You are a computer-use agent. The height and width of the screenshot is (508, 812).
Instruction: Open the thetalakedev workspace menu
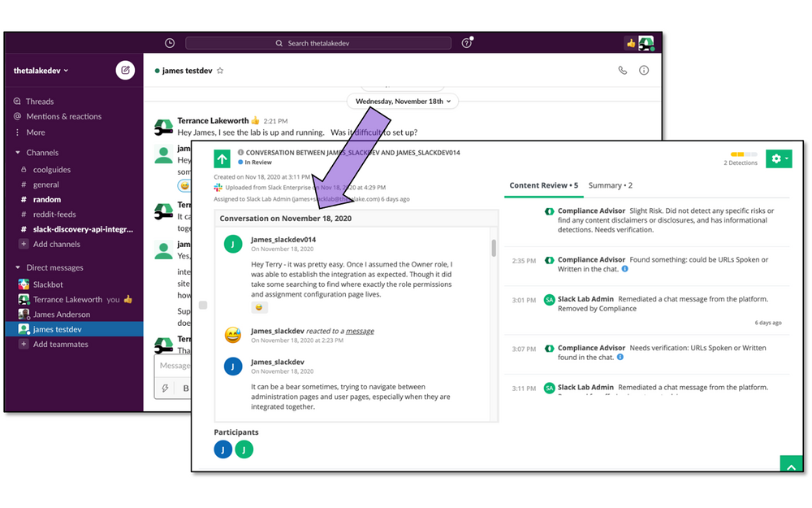[x=41, y=71]
